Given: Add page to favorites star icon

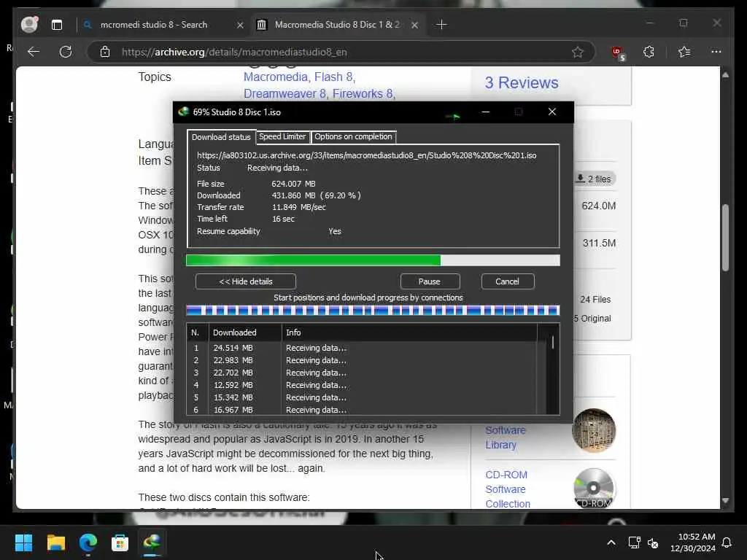Looking at the screenshot, I should coord(578,52).
